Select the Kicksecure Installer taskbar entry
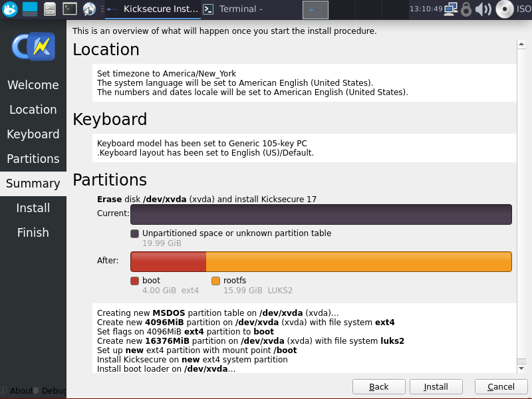Image resolution: width=532 pixels, height=399 pixels. pos(152,9)
